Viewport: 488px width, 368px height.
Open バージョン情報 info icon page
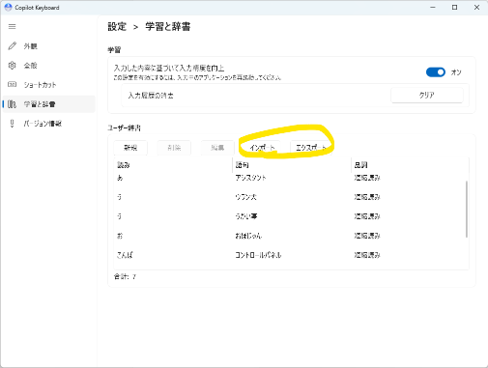12,124
